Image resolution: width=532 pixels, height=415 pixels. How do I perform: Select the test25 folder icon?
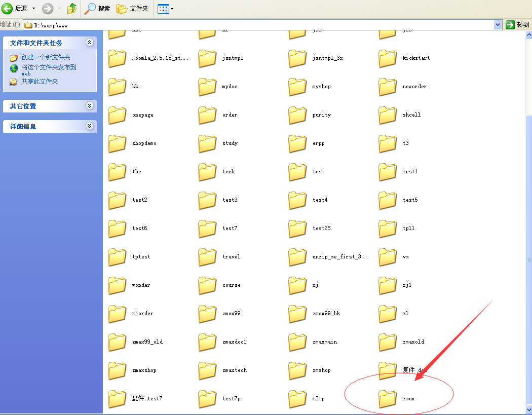coord(297,229)
